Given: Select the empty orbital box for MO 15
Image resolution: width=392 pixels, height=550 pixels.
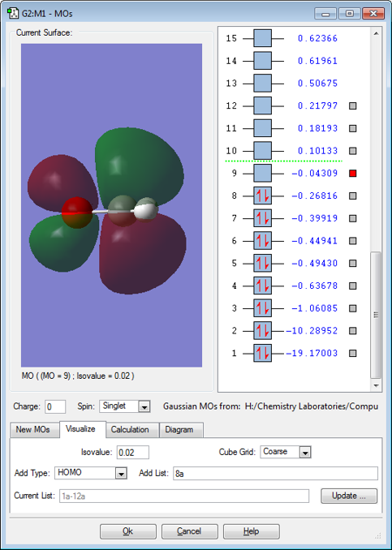Looking at the screenshot, I should (x=262, y=38).
